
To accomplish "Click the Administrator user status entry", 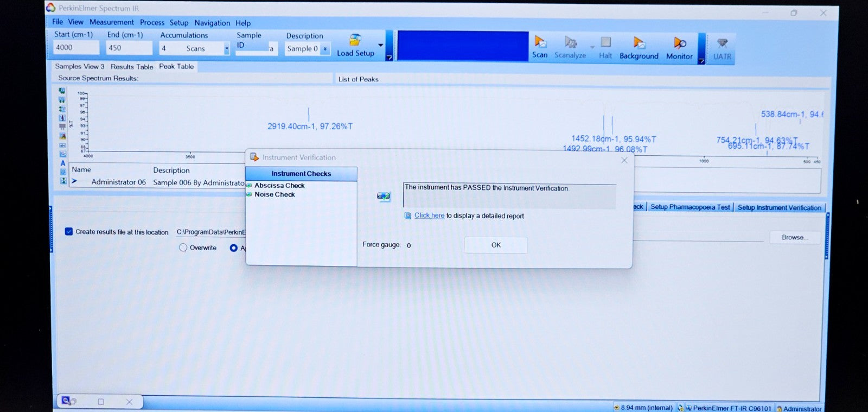I will click(799, 409).
